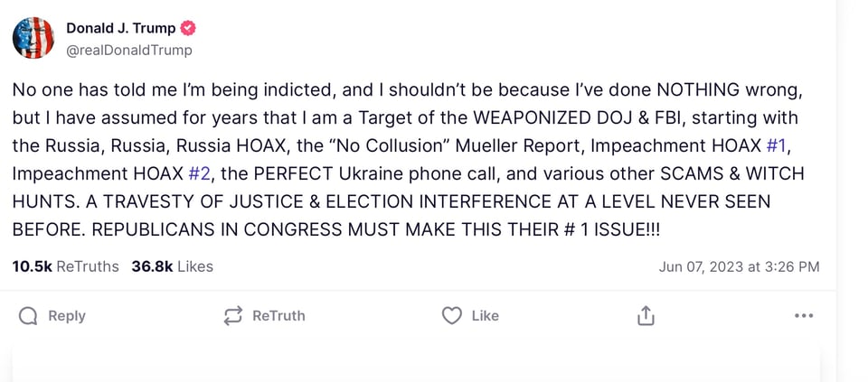Open the Jun 07, 2023 timestamp

(x=739, y=266)
